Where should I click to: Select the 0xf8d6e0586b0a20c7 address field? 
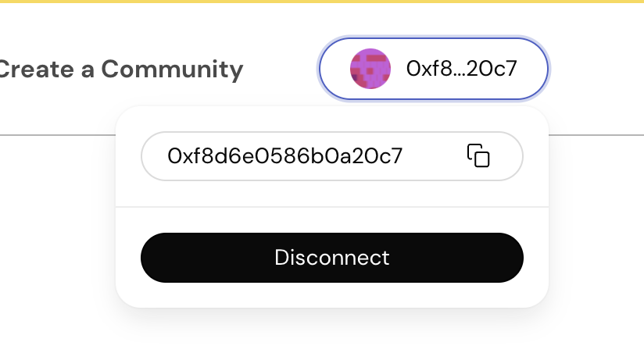tap(332, 156)
